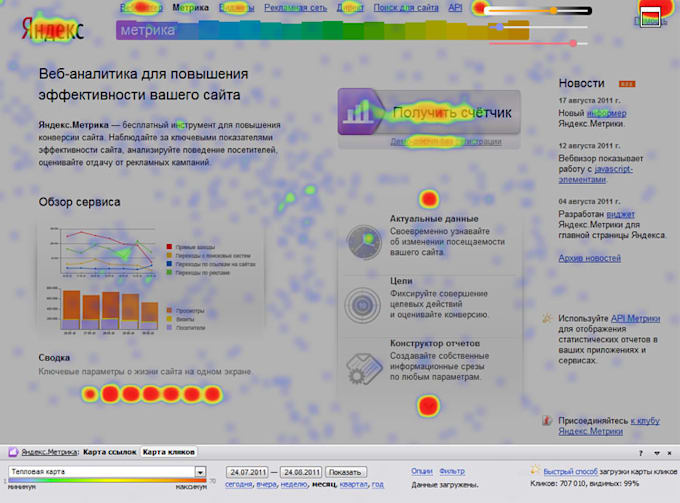Open the Фильтр options link
This screenshot has height=503, width=680.
click(x=452, y=471)
